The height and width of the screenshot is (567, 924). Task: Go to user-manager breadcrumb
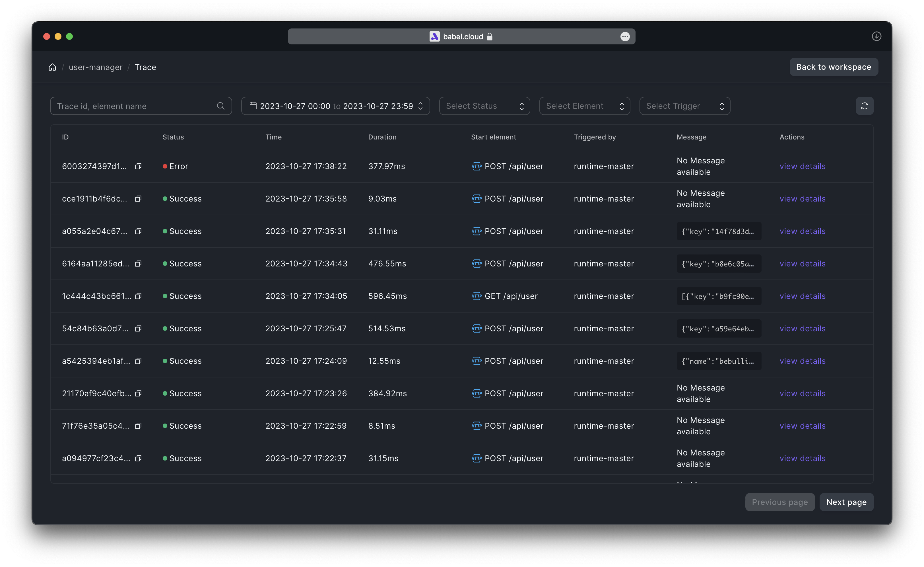click(96, 67)
